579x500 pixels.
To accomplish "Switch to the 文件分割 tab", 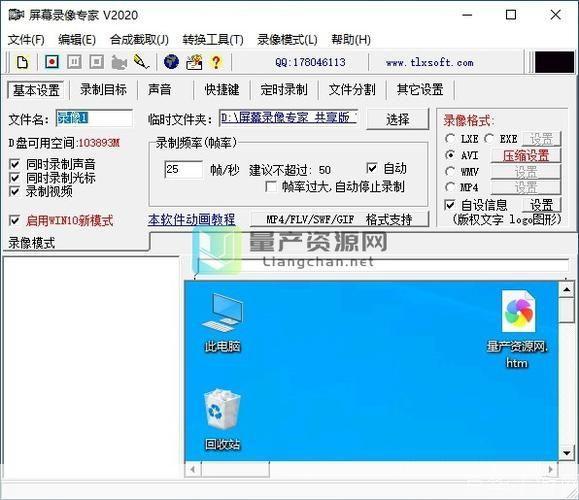I will (352, 90).
